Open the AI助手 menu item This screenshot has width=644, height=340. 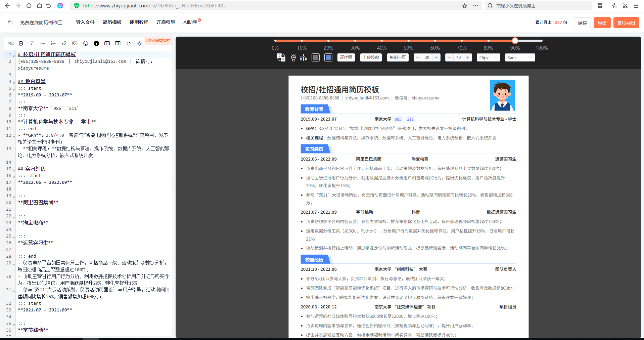[x=190, y=22]
